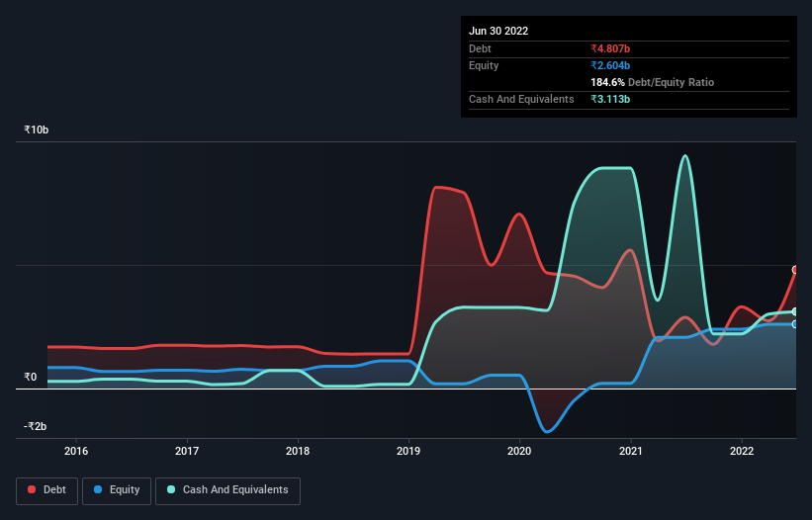Viewport: 812px width, 520px height.
Task: Click the Debt label in tooltip
Action: click(x=480, y=48)
